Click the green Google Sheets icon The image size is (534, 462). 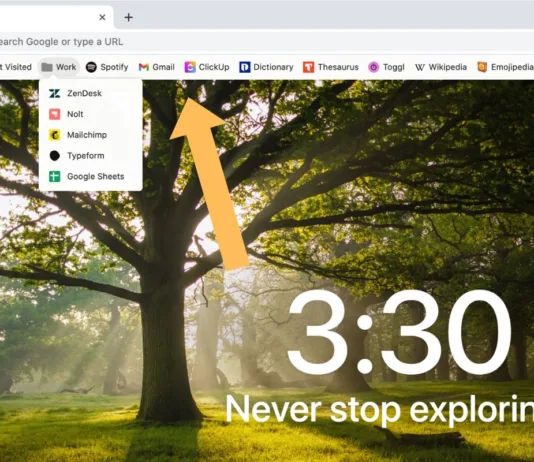point(54,176)
